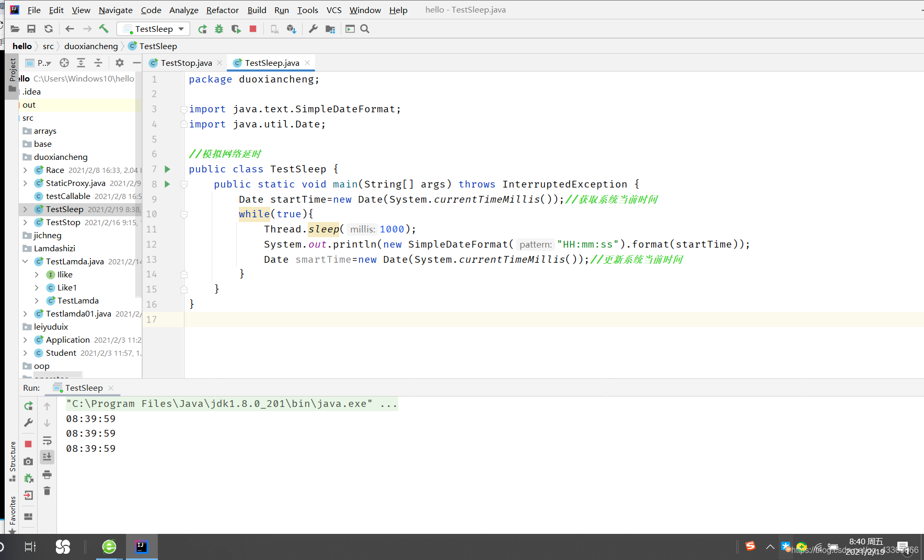
Task: Stop process red square in Run panel
Action: point(28,444)
